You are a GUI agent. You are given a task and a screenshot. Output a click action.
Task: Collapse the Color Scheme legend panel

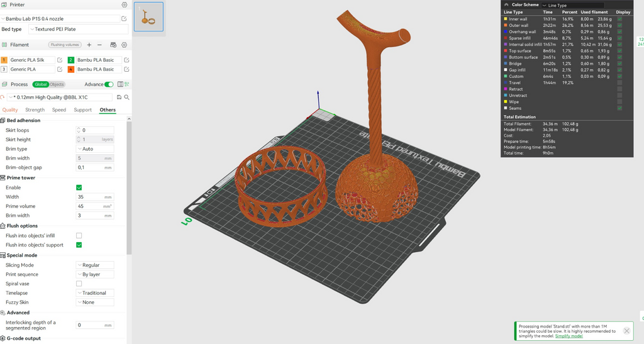pos(506,5)
